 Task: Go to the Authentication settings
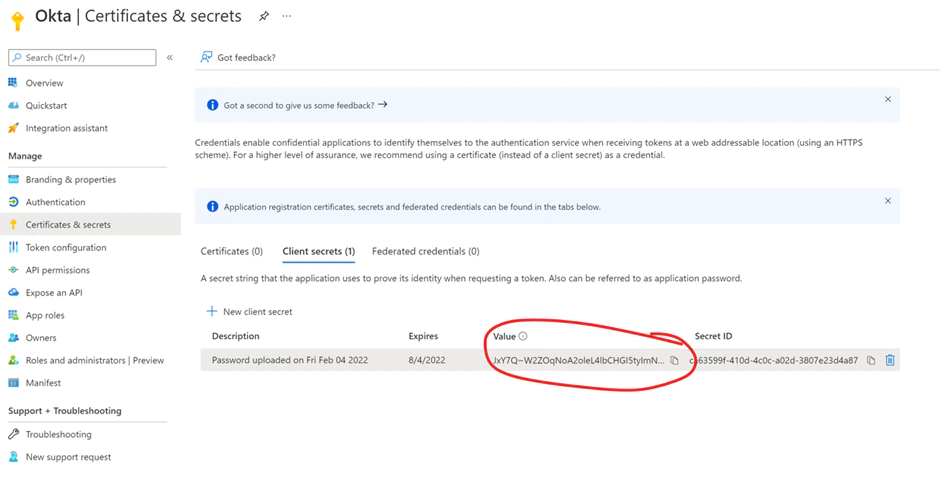[55, 202]
